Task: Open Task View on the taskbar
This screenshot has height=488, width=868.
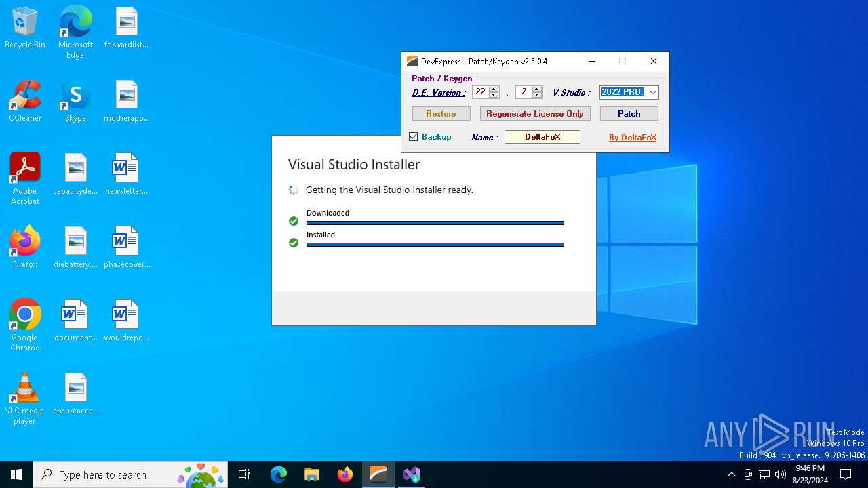Action: click(244, 474)
